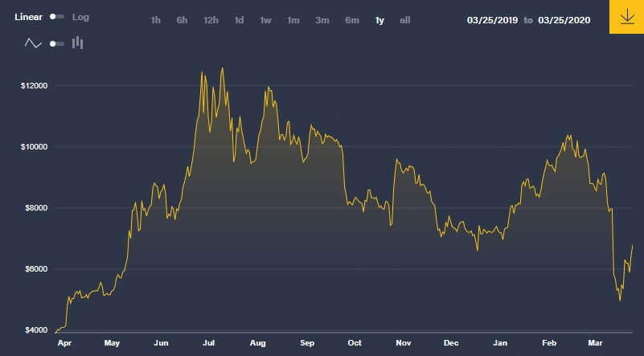The image size is (644, 356).
Task: Select the 1h time range
Action: [x=156, y=20]
